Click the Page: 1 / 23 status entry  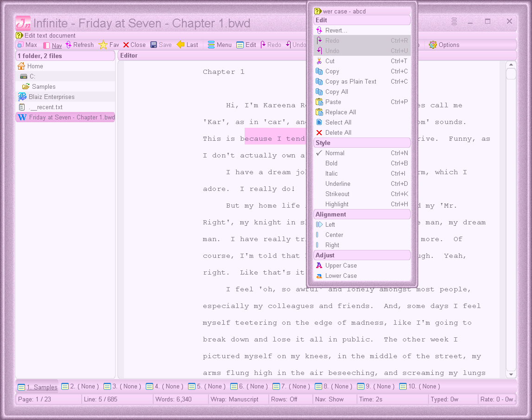(x=49, y=399)
